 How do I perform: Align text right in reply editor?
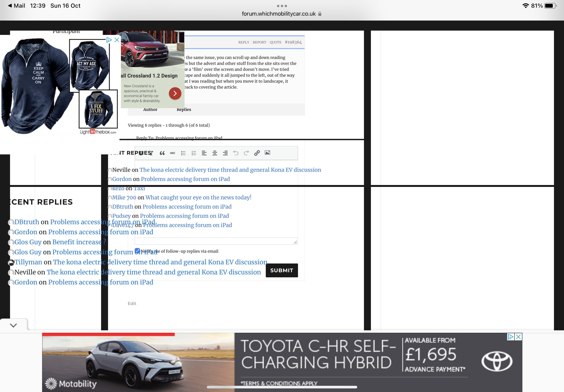225,153
